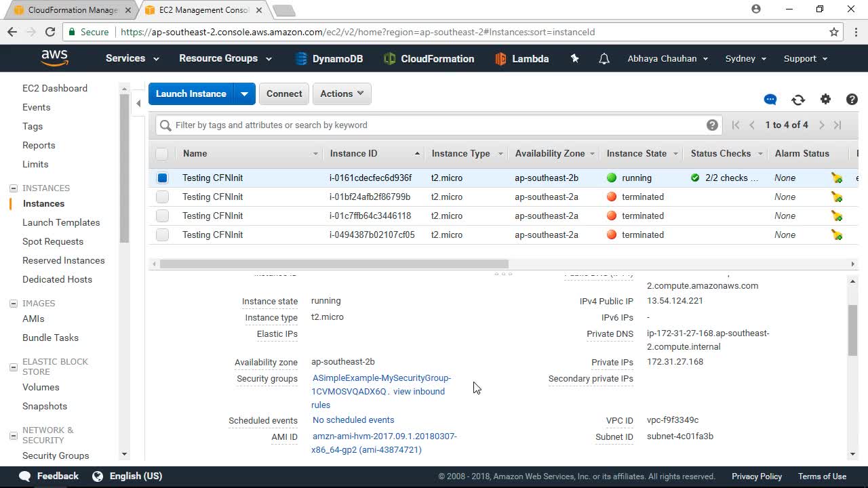
Task: Sort the table by Instance ID column
Action: click(x=374, y=154)
